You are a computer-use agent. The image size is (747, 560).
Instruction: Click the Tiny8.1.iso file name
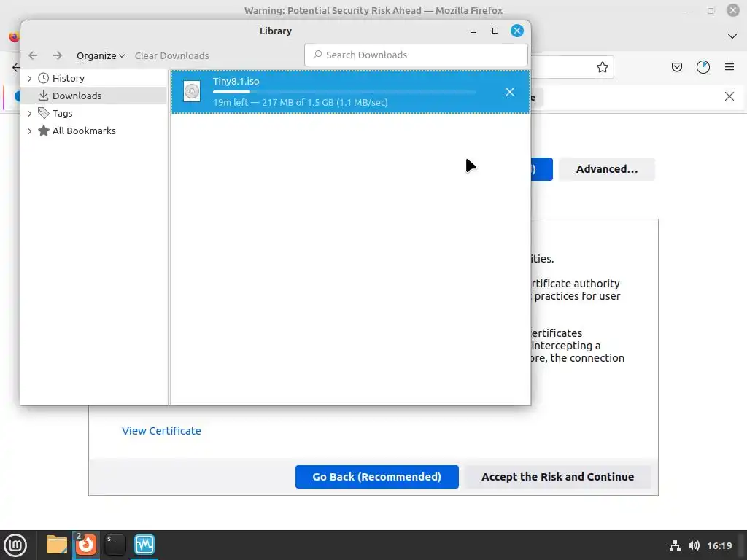[x=236, y=82]
